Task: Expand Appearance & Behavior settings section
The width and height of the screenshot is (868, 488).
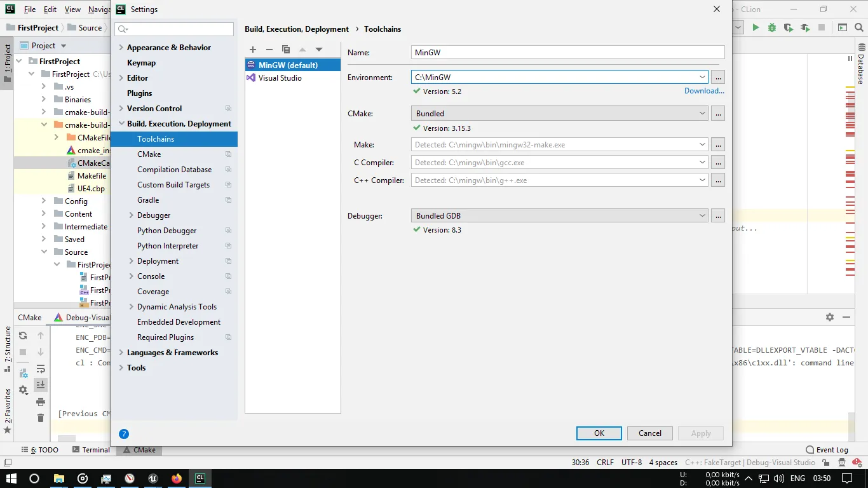Action: click(121, 48)
